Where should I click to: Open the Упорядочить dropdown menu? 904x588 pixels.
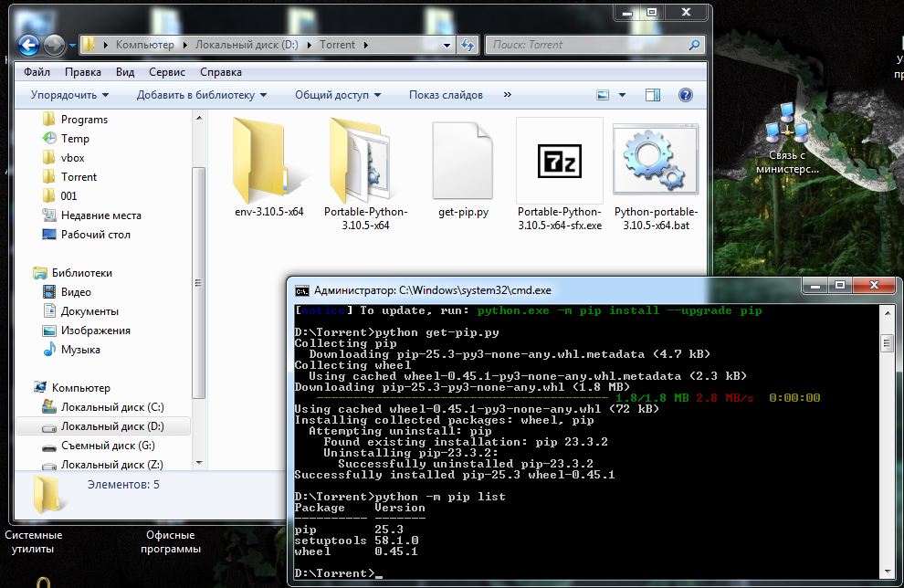(69, 95)
